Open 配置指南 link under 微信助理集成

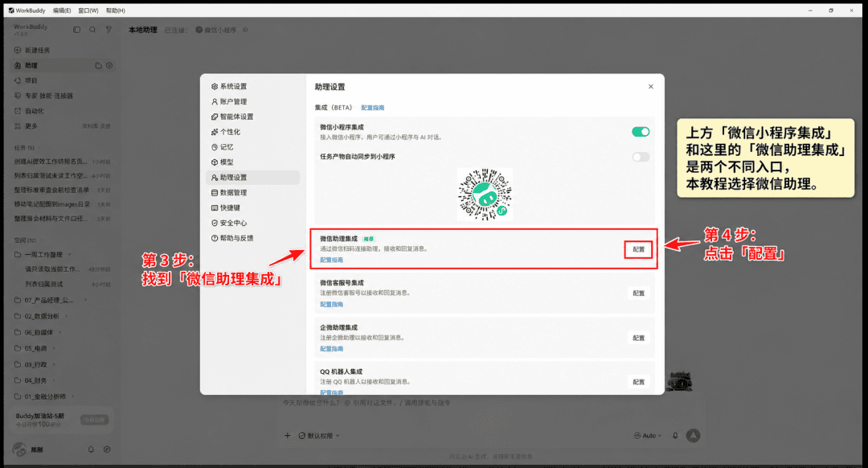tap(332, 261)
